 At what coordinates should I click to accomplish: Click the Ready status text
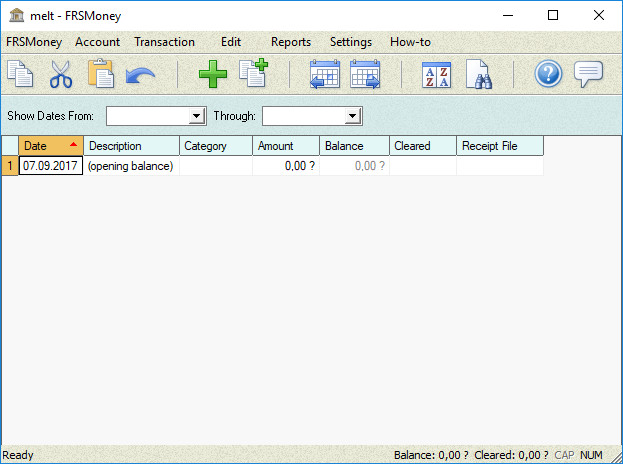18,455
